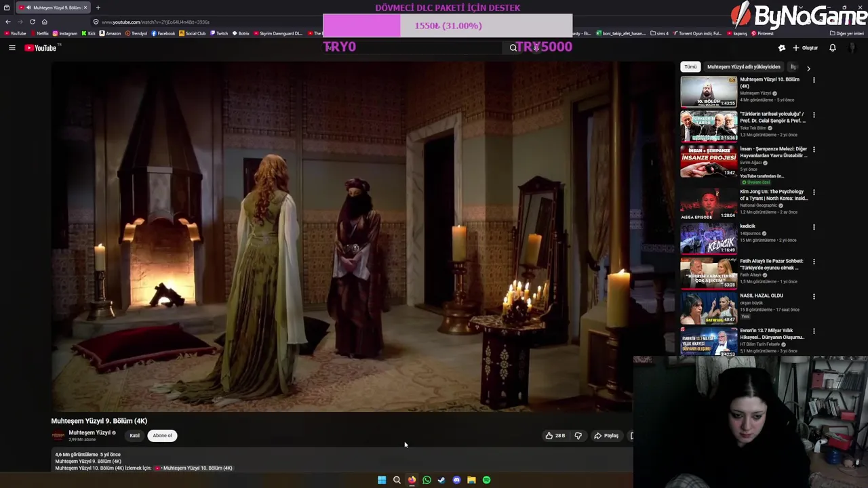Open the Twitch bookmark

pyautogui.click(x=219, y=33)
